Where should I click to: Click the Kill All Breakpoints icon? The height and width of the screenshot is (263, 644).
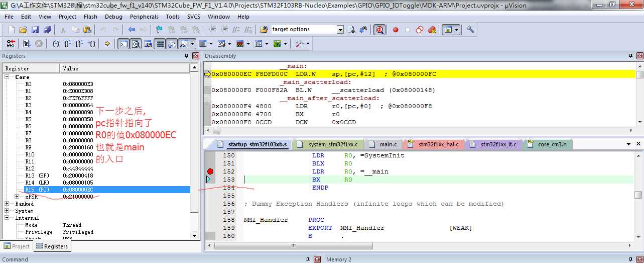(432, 30)
